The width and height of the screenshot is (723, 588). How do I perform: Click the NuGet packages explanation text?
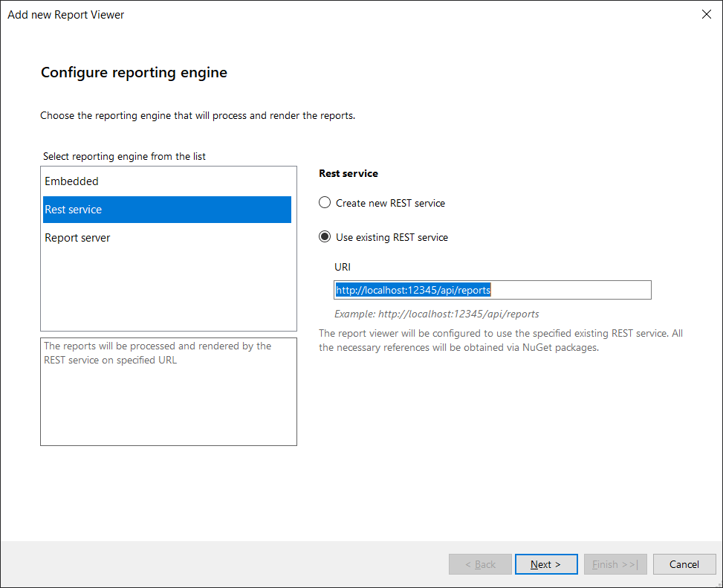(x=501, y=340)
